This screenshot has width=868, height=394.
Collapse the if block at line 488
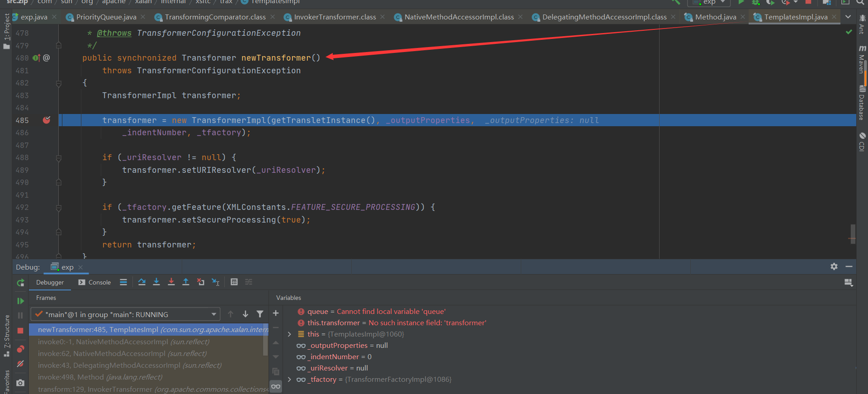pos(59,158)
